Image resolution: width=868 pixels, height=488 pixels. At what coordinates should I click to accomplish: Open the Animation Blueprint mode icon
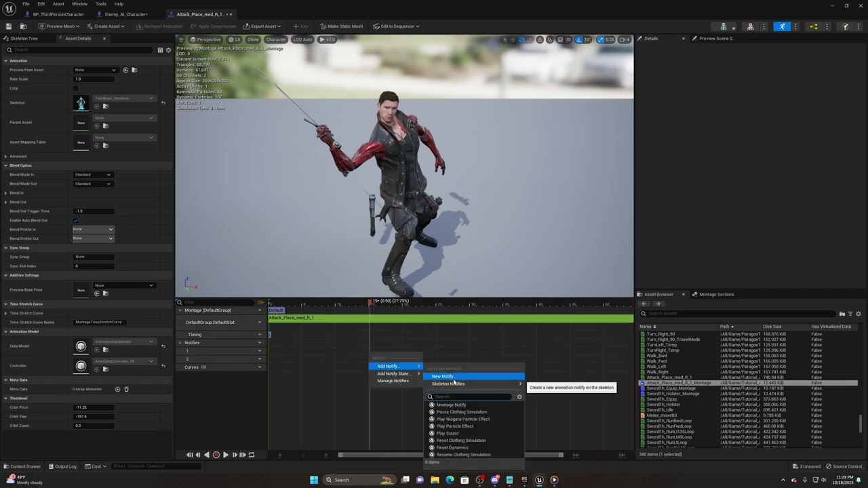click(x=814, y=26)
